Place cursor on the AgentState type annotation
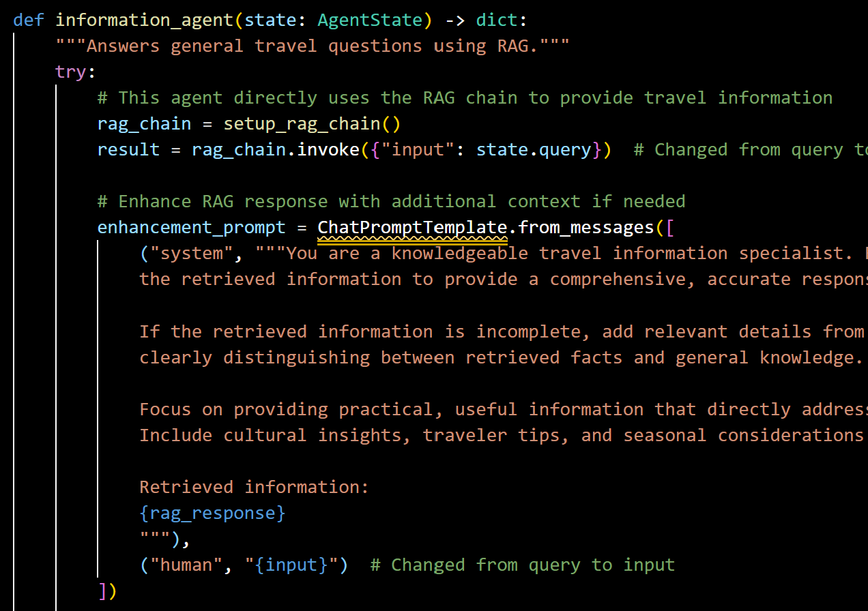 click(370, 20)
